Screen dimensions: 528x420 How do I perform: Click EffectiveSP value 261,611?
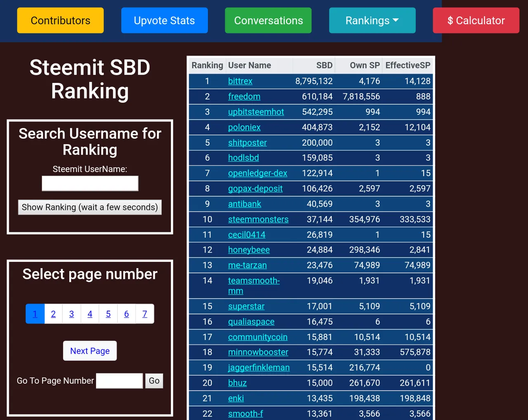point(415,383)
